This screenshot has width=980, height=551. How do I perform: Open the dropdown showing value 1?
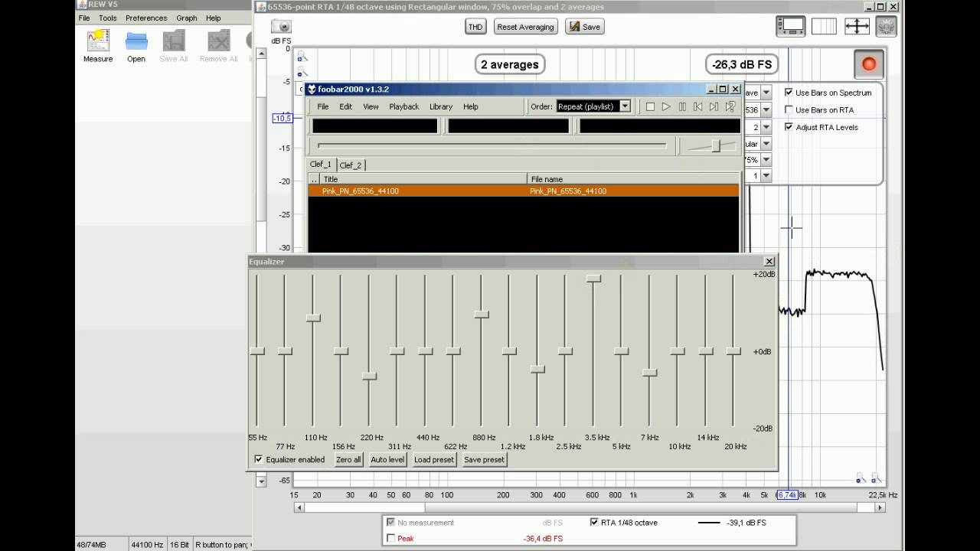(766, 176)
